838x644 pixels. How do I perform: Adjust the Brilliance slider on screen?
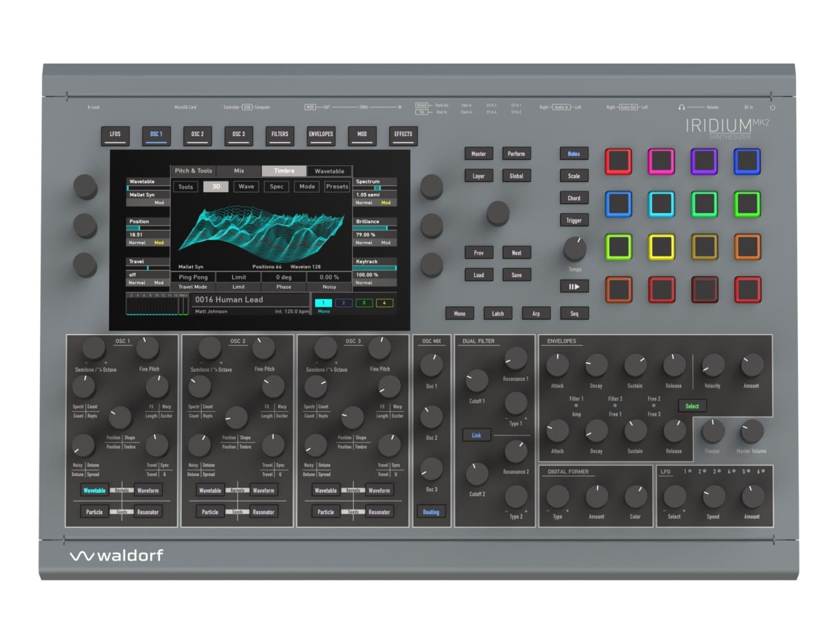pyautogui.click(x=375, y=228)
